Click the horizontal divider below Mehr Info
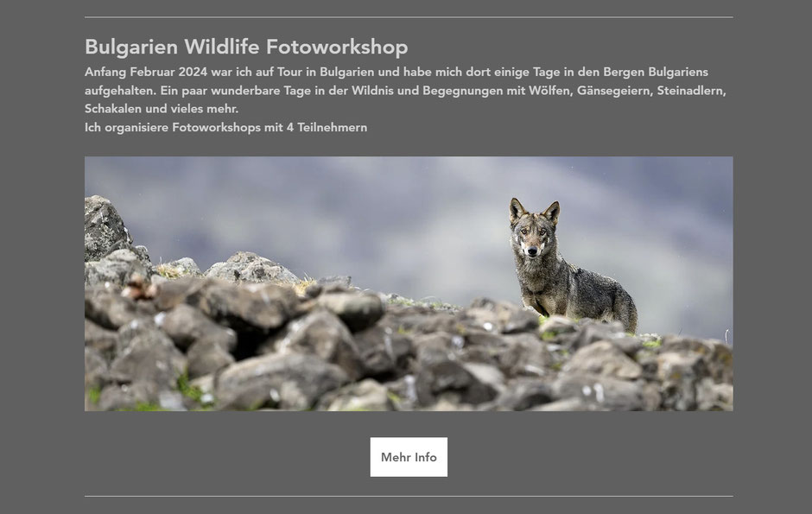 (409, 497)
